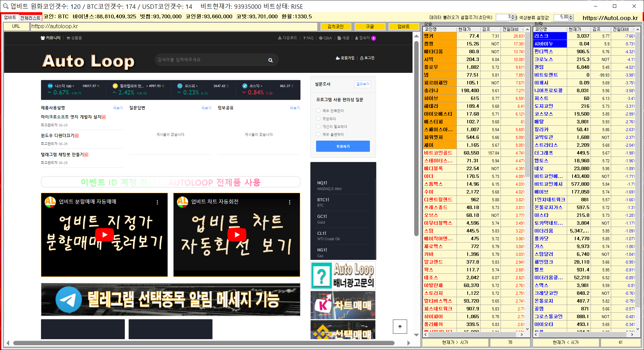Click the 김치코인 navigation button

coord(335,26)
